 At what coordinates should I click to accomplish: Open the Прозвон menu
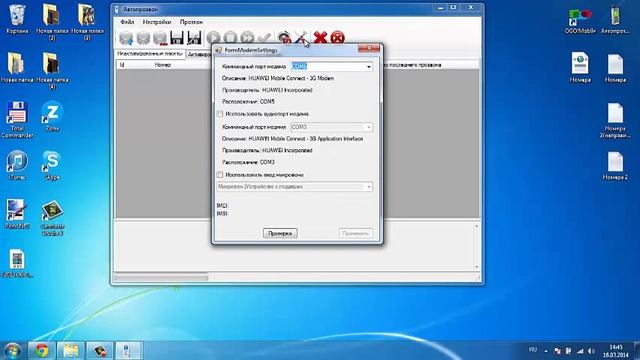[191, 22]
